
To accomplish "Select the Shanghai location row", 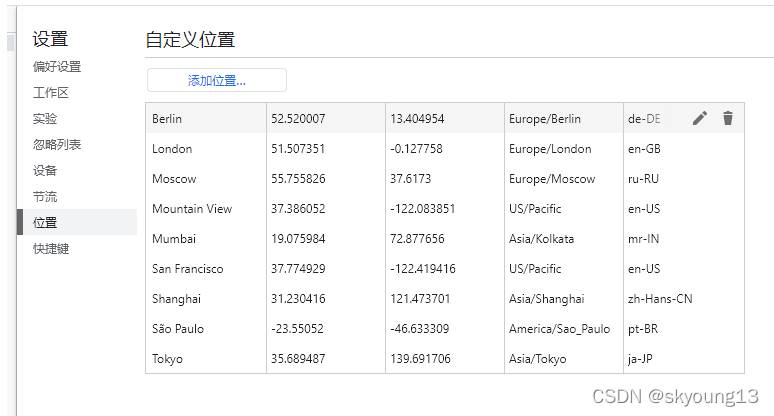I will coord(445,299).
